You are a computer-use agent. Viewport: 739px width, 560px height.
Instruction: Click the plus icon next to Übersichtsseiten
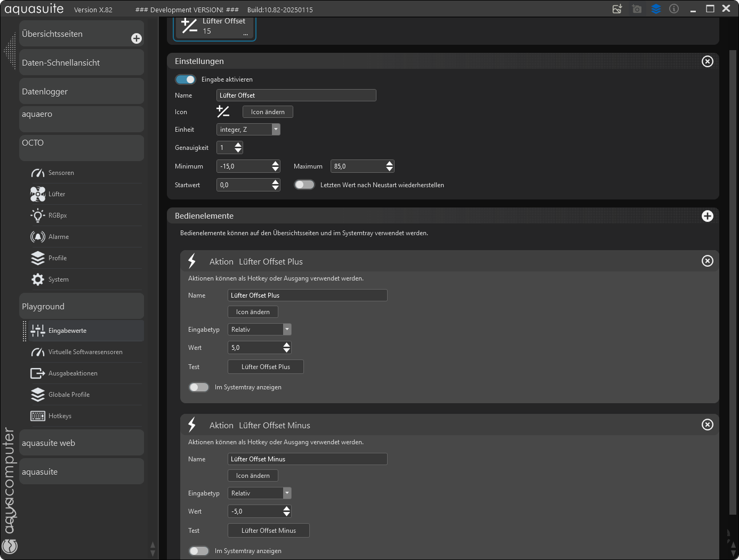(136, 38)
